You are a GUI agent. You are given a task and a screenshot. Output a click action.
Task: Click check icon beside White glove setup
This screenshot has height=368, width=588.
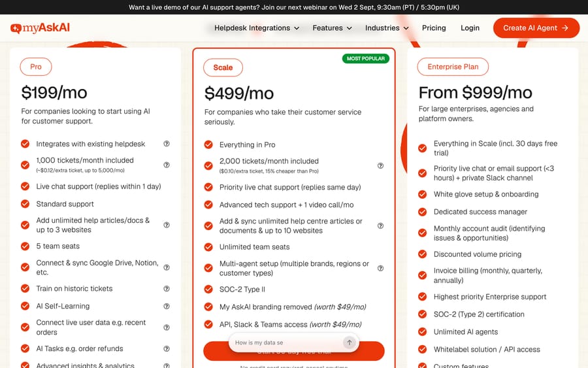422,194
